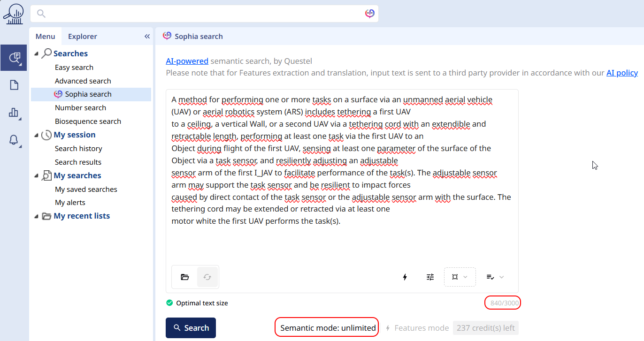Select Sophia search in the menu

[x=91, y=94]
